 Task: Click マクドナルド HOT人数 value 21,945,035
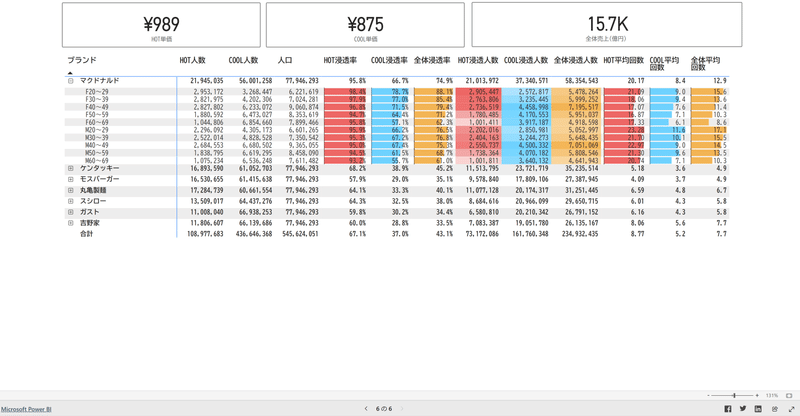tap(207, 81)
